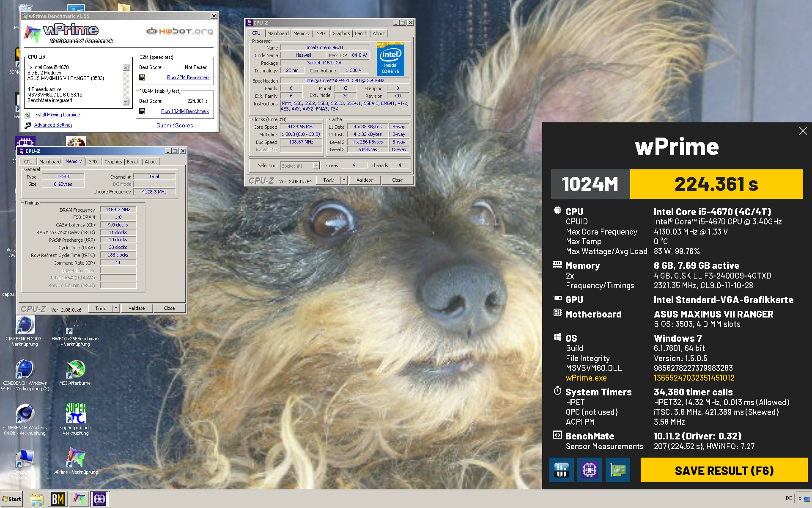Click the HWBOT.org logo in wPrime
The height and width of the screenshot is (508, 812).
click(179, 31)
